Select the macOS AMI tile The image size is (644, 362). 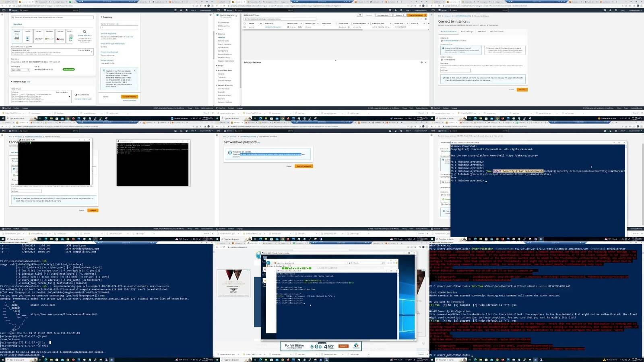[28, 35]
